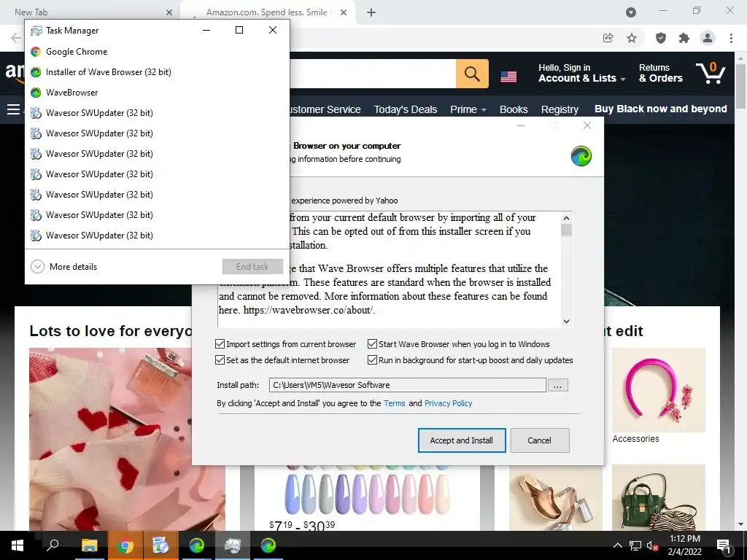Open the network tray icon
The width and height of the screenshot is (747, 560).
pyautogui.click(x=635, y=545)
